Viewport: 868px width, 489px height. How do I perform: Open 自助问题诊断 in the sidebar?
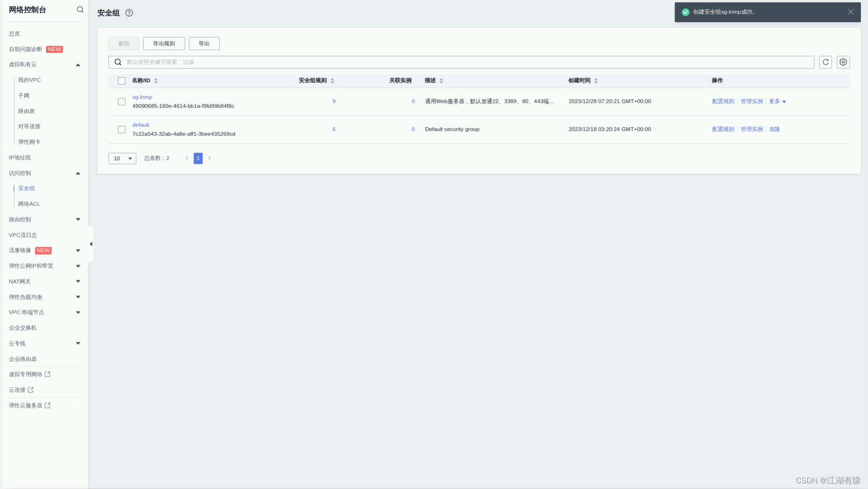tap(26, 49)
